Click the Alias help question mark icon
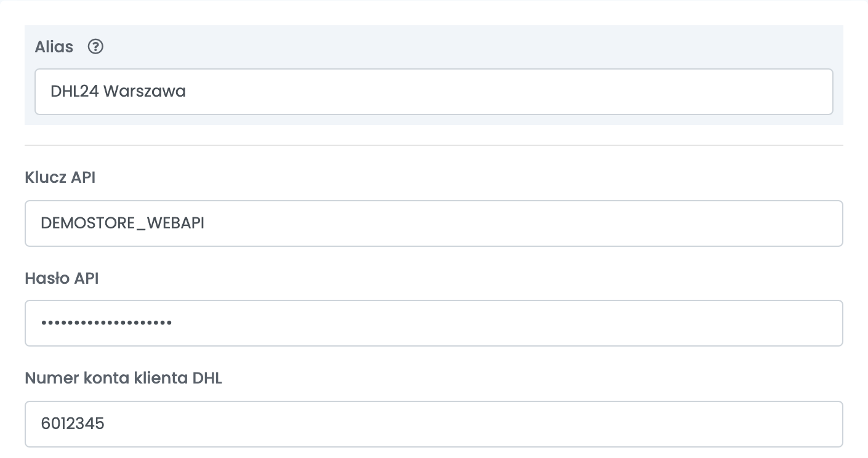Screen dimensions: 868x458 tap(95, 47)
